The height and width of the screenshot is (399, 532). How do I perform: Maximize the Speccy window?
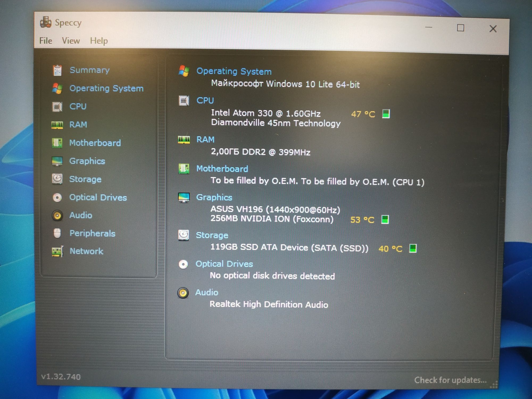click(460, 28)
